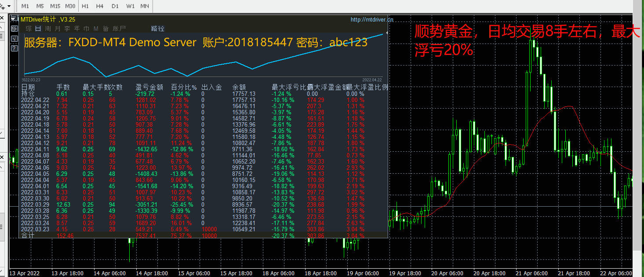Viewport: 644px width, 277px height.
Task: Click loss value -1408.43 on 2022.04.05
Action: pos(146,174)
